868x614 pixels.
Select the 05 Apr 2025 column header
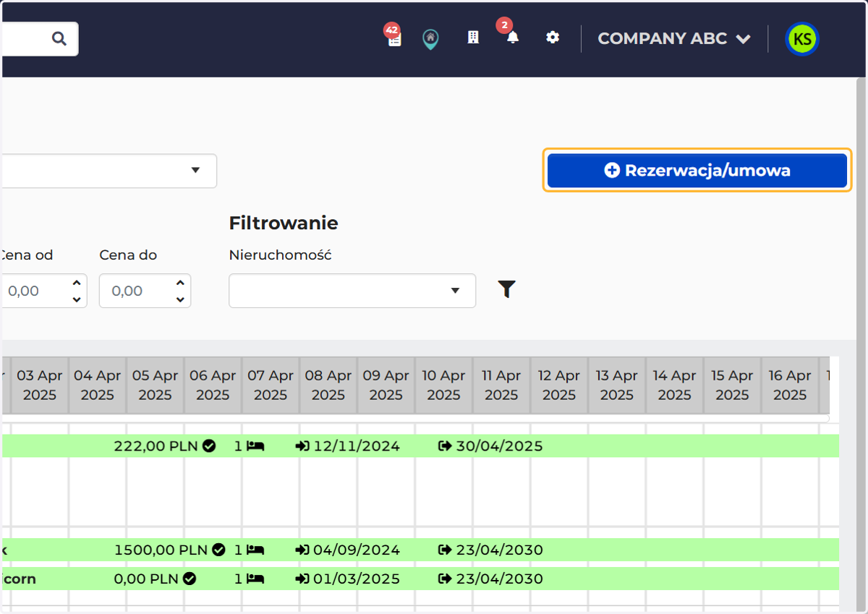pos(156,385)
